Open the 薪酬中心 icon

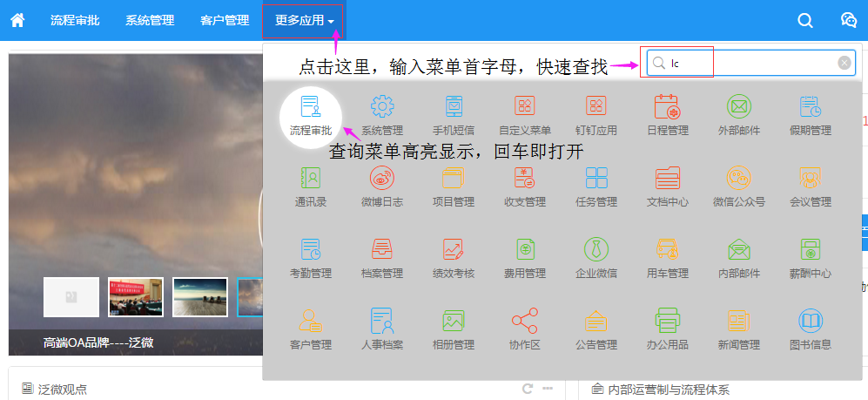[810, 249]
